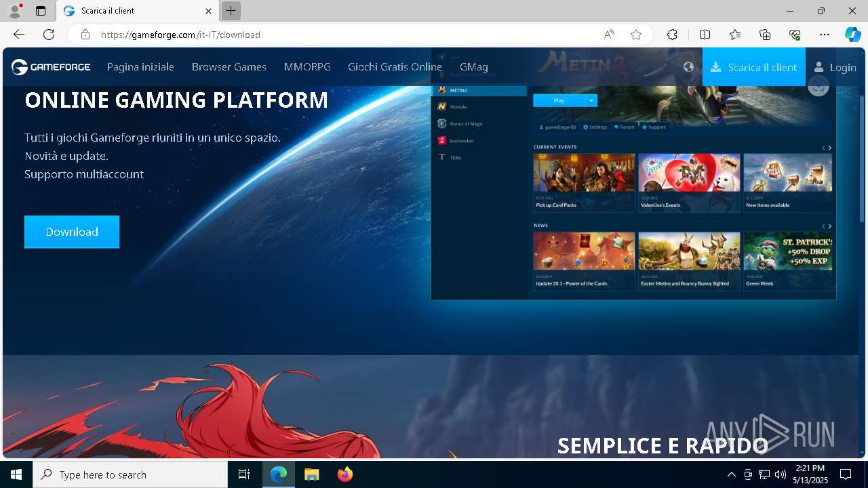868x488 pixels.
Task: Open Task View on taskbar
Action: coord(244,474)
